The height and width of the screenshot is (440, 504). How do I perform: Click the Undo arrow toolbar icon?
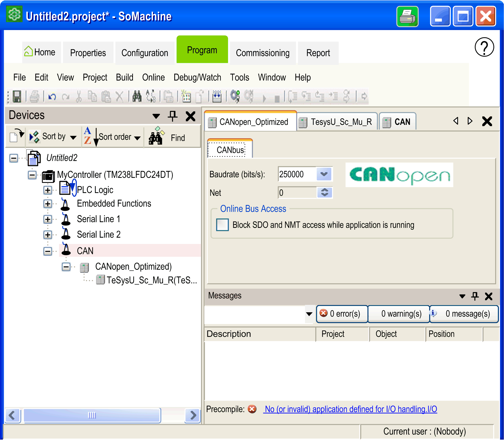click(52, 97)
